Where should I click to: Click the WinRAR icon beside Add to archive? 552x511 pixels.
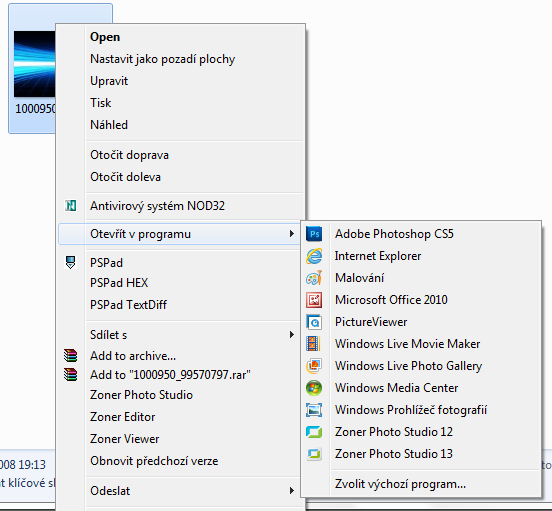(x=70, y=355)
